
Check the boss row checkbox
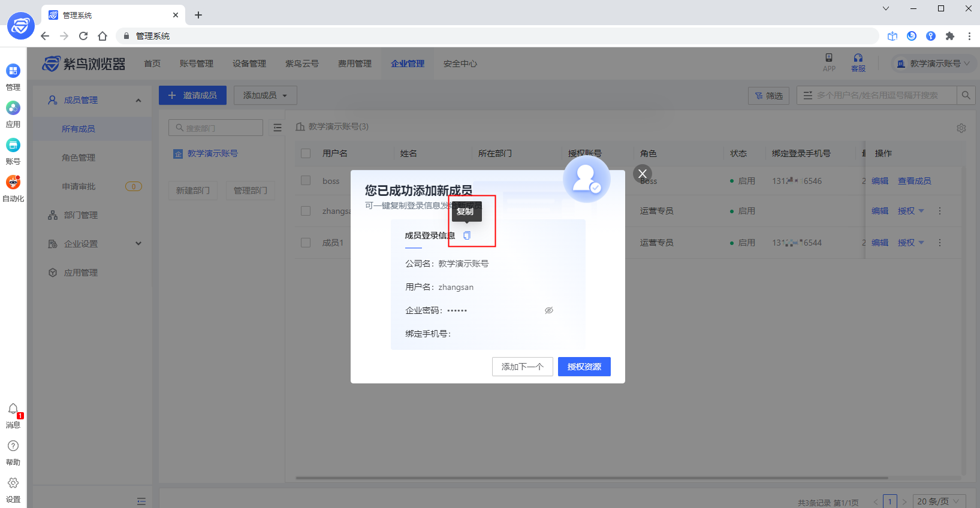click(x=306, y=181)
